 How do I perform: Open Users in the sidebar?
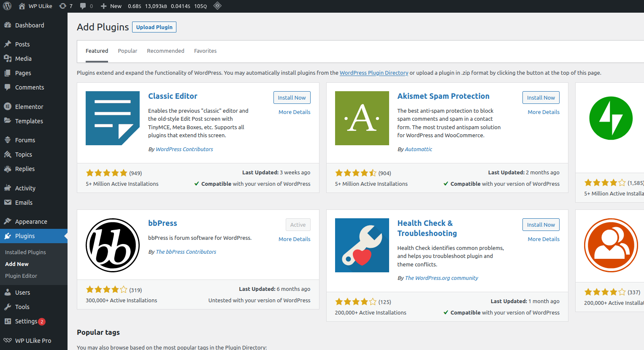[34, 292]
